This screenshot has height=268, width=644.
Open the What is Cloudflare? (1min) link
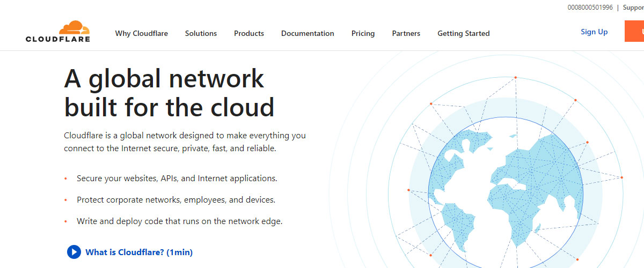pyautogui.click(x=139, y=252)
